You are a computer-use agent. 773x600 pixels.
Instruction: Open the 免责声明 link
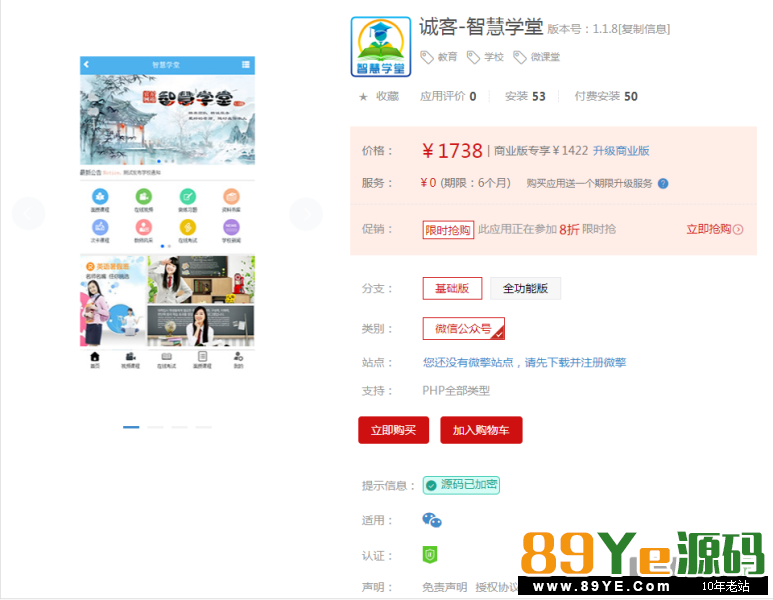[x=445, y=587]
